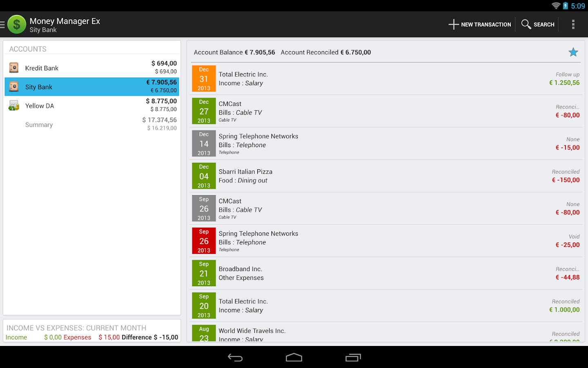Image resolution: width=588 pixels, height=368 pixels.
Task: Click the ACCOUNTS section header
Action: [x=28, y=49]
